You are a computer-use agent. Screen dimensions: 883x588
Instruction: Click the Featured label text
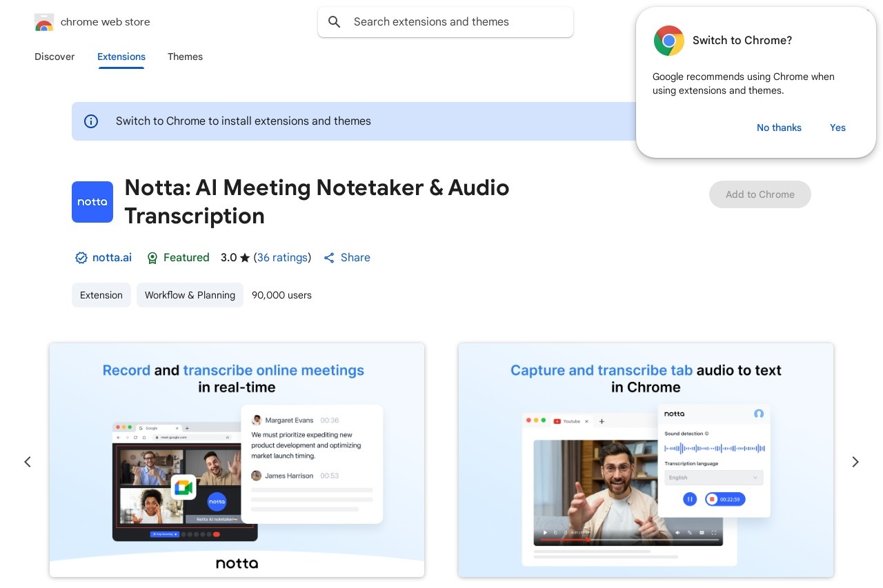pyautogui.click(x=186, y=258)
